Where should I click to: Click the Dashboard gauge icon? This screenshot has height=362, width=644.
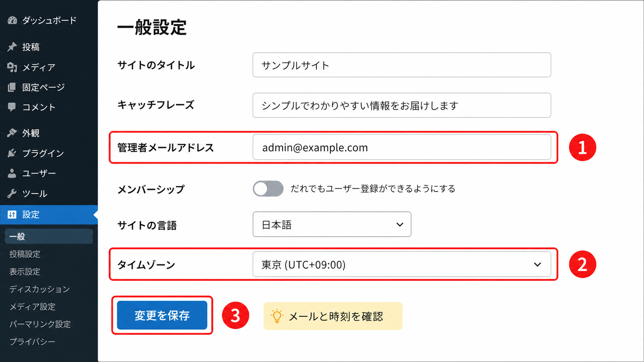pyautogui.click(x=12, y=20)
